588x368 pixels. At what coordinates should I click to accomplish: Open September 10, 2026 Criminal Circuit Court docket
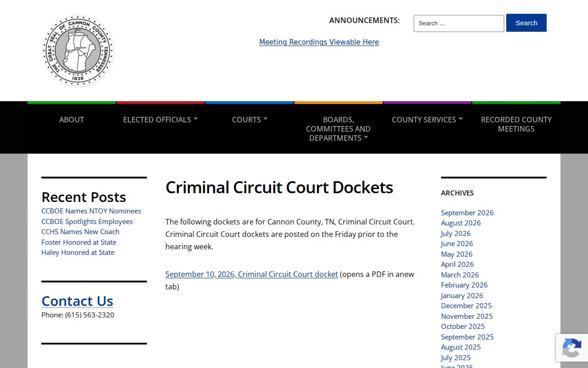pos(252,274)
